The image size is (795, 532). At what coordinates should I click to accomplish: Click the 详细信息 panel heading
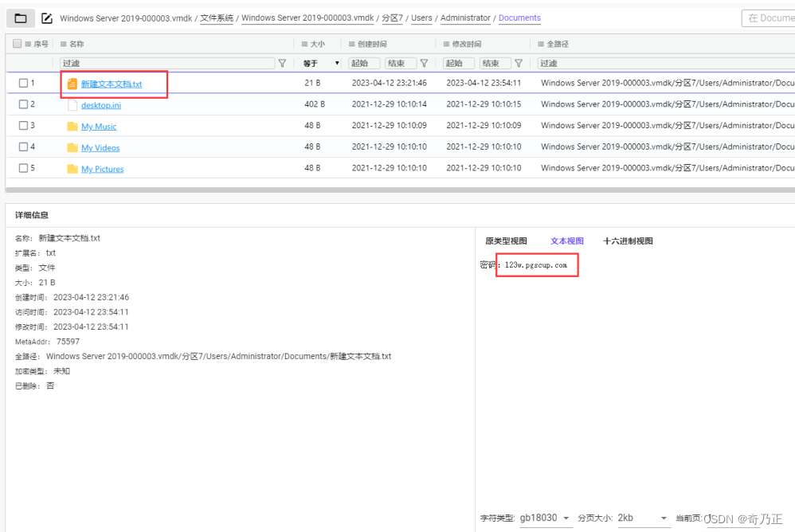(x=32, y=215)
